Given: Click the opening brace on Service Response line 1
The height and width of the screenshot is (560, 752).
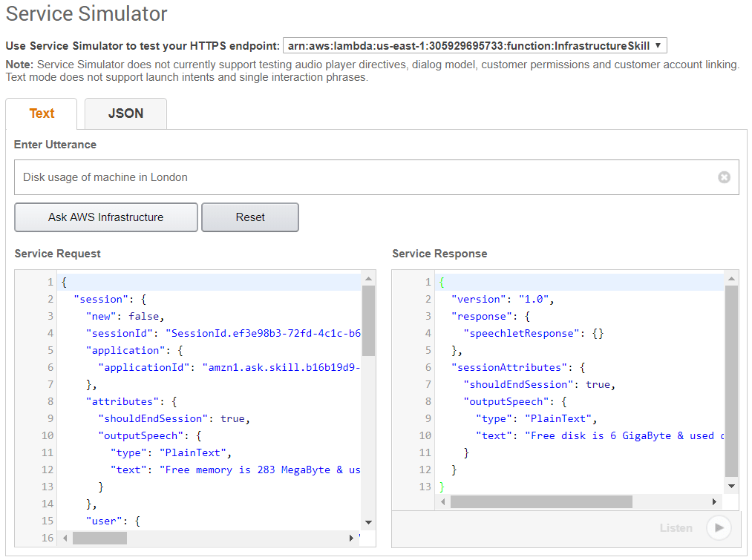Looking at the screenshot, I should (x=442, y=283).
